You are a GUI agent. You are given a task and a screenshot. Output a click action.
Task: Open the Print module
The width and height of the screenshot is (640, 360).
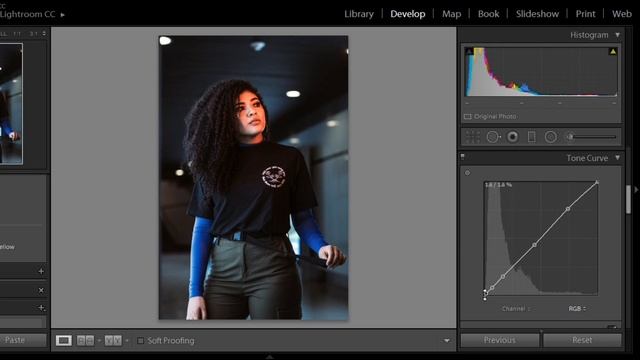(585, 14)
